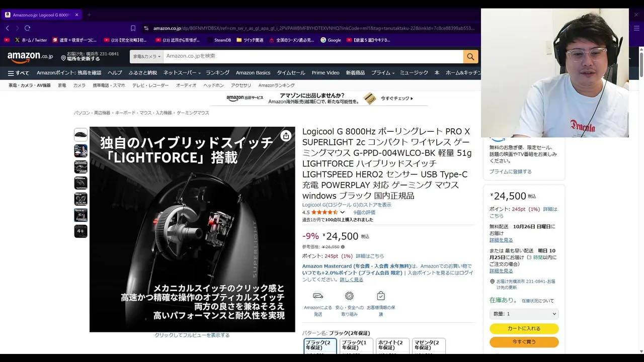Image resolution: width=644 pixels, height=362 pixels.
Task: Open the タイムセール nav item
Action: [291, 73]
